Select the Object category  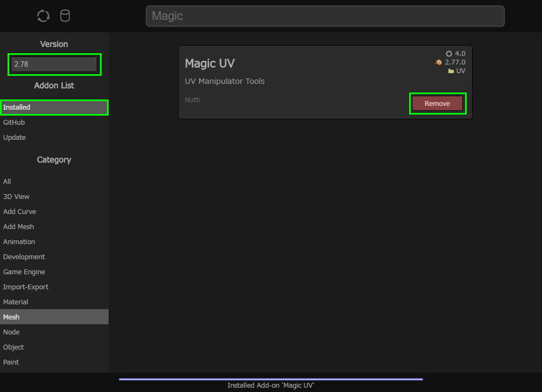(x=54, y=347)
